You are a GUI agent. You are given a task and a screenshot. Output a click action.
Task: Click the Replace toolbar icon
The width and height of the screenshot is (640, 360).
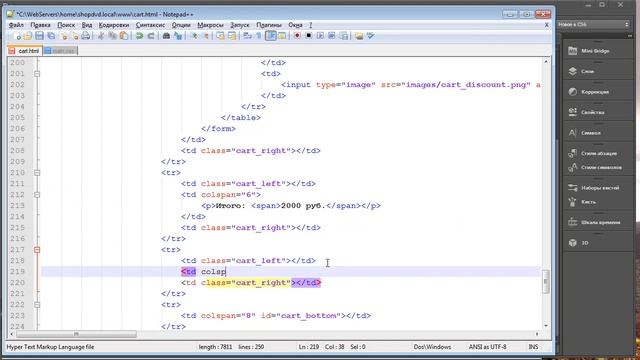point(178,36)
